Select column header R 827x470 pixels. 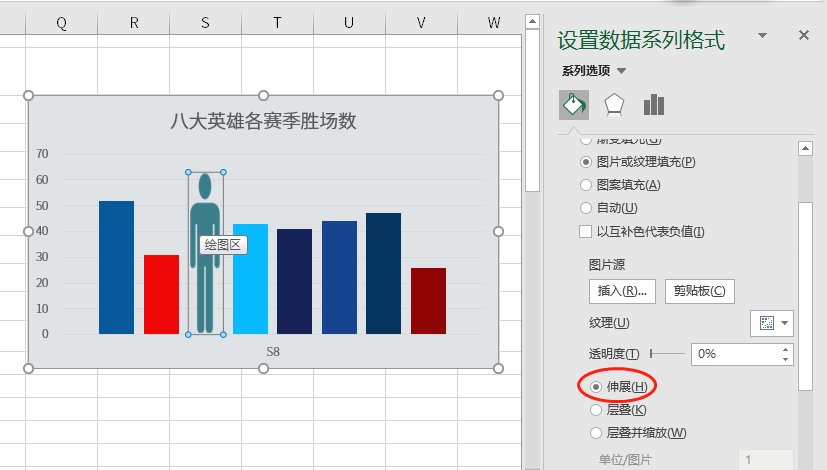134,23
